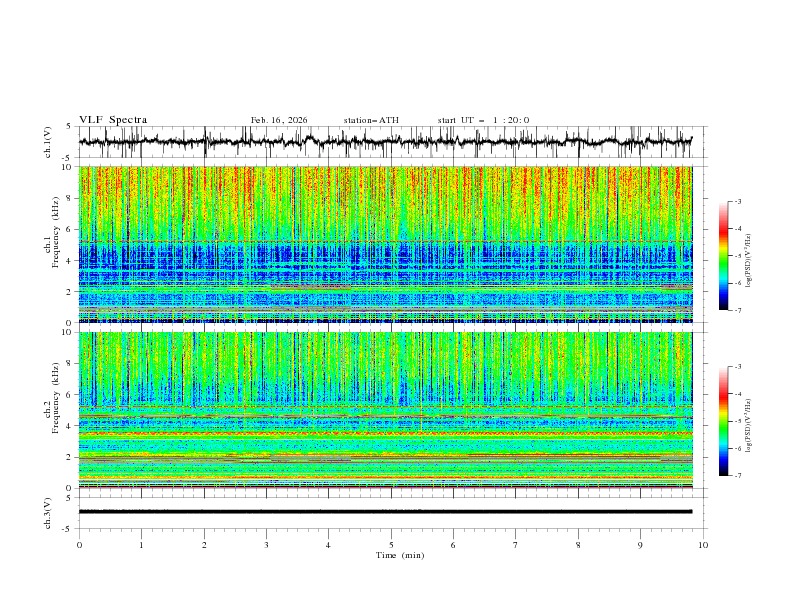792x612 pixels.
Task: Click the ch.1 spectrogram color bar
Action: pyautogui.click(x=723, y=256)
